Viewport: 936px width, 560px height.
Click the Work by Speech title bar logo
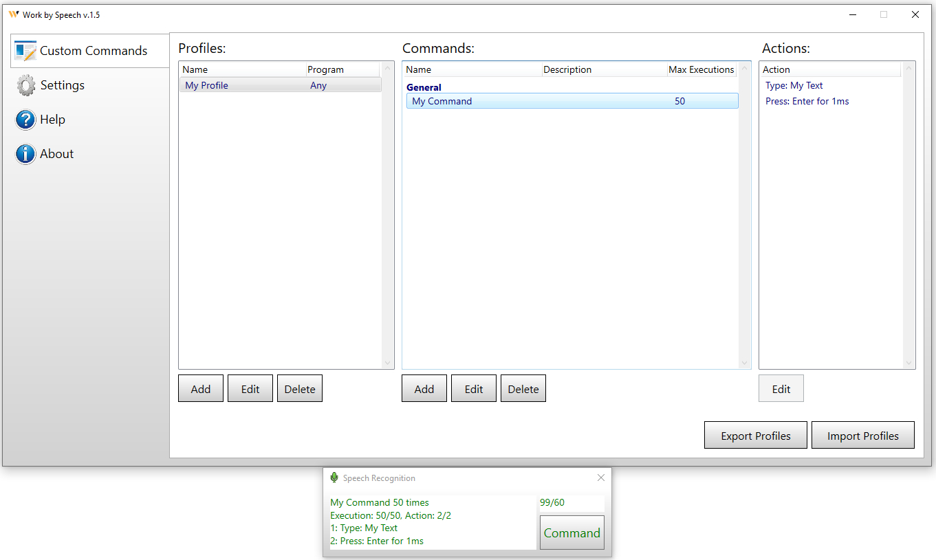click(x=14, y=14)
